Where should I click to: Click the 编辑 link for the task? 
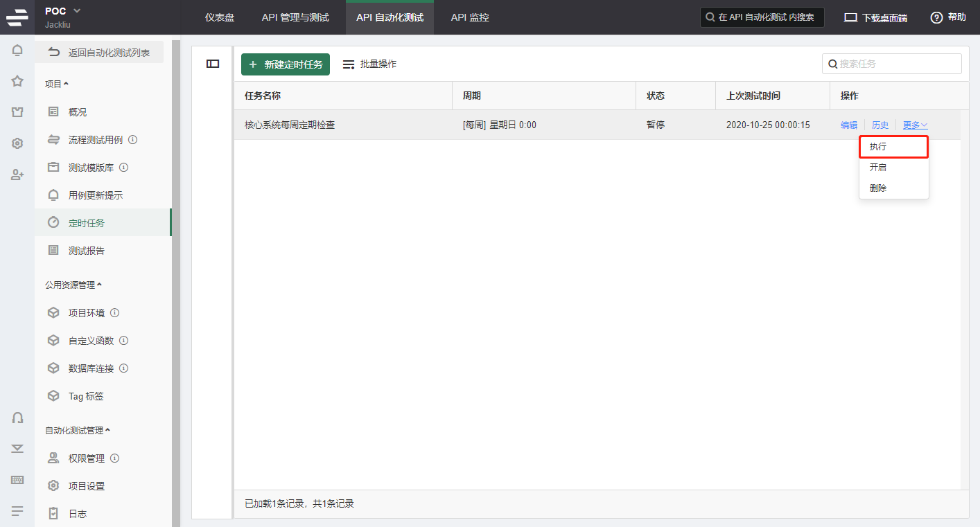pyautogui.click(x=849, y=125)
